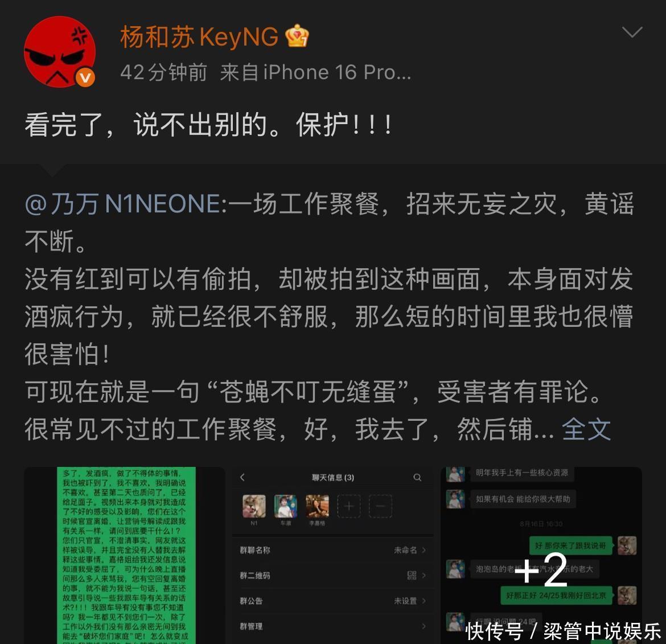The width and height of the screenshot is (666, 644).
Task: Open the 聊天信息 group info image thumbnail
Action: [x=333, y=555]
